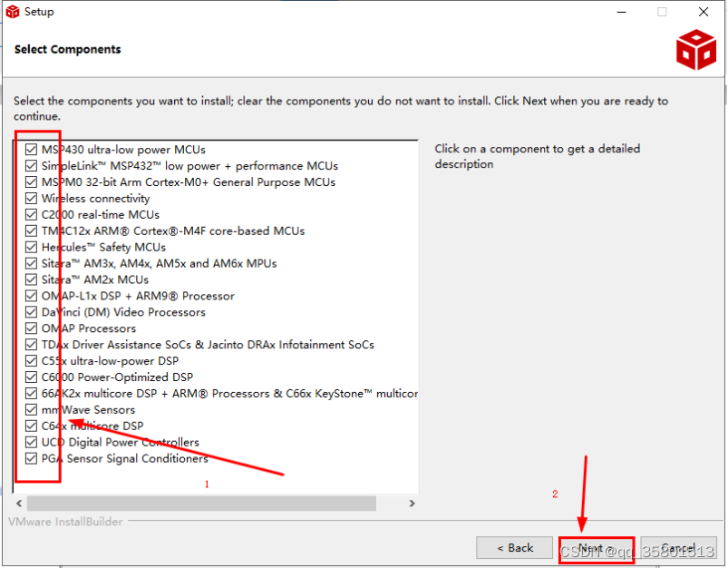Close the Setup window
Viewport: 728px width, 568px height.
pos(704,12)
